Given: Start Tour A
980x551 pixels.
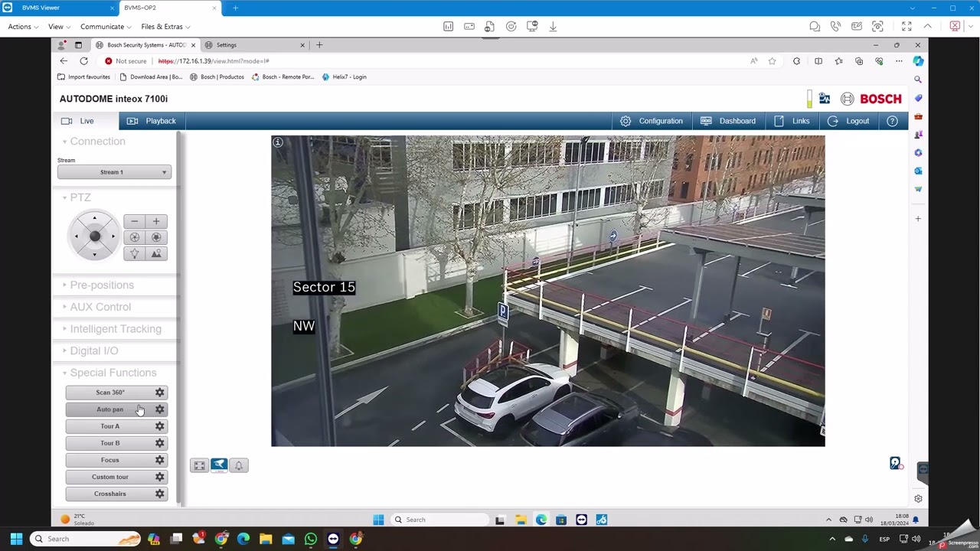Looking at the screenshot, I should 109,426.
